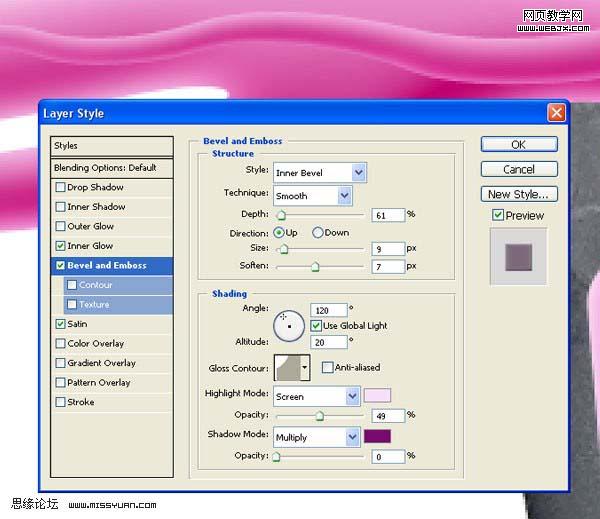Open the Styles panel entry

111,146
